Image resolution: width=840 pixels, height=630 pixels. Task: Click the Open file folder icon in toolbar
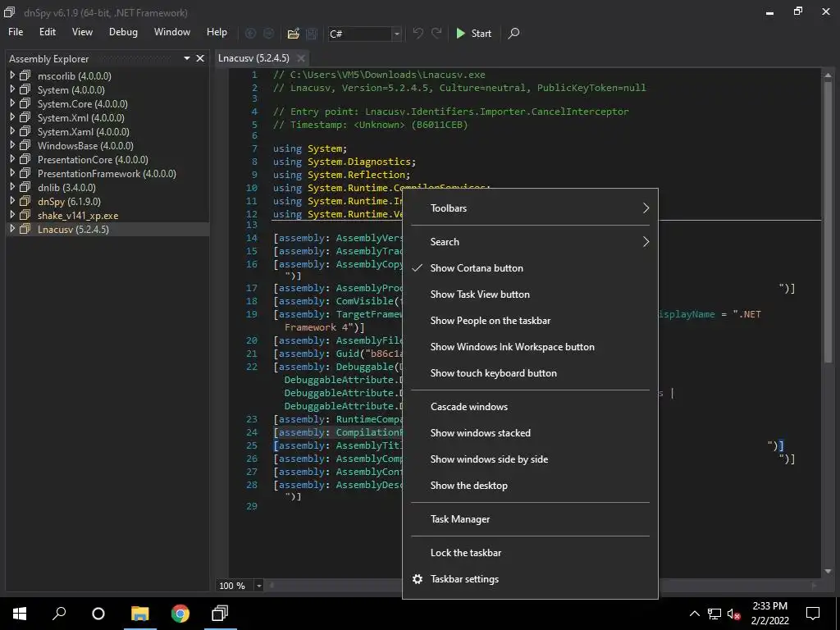(x=293, y=34)
